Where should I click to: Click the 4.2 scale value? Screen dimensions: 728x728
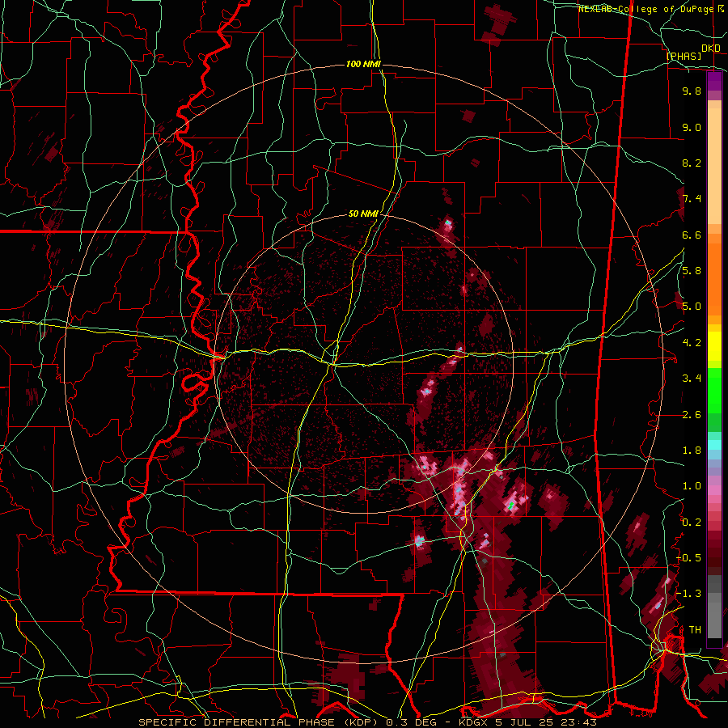point(692,343)
